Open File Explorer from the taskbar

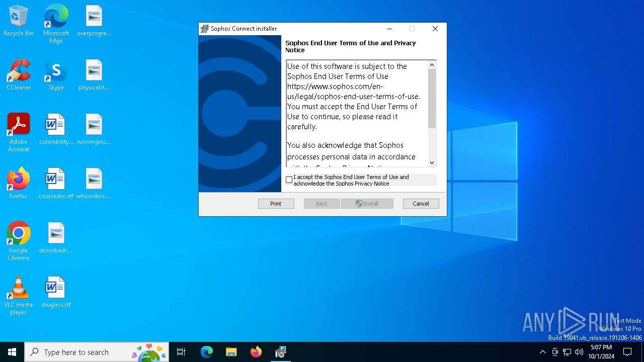(231, 352)
